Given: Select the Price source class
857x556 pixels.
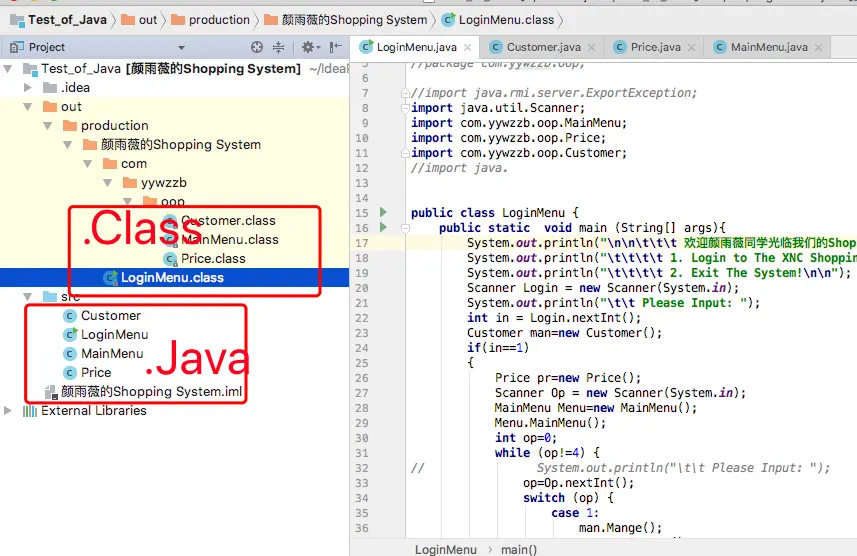Looking at the screenshot, I should (96, 372).
